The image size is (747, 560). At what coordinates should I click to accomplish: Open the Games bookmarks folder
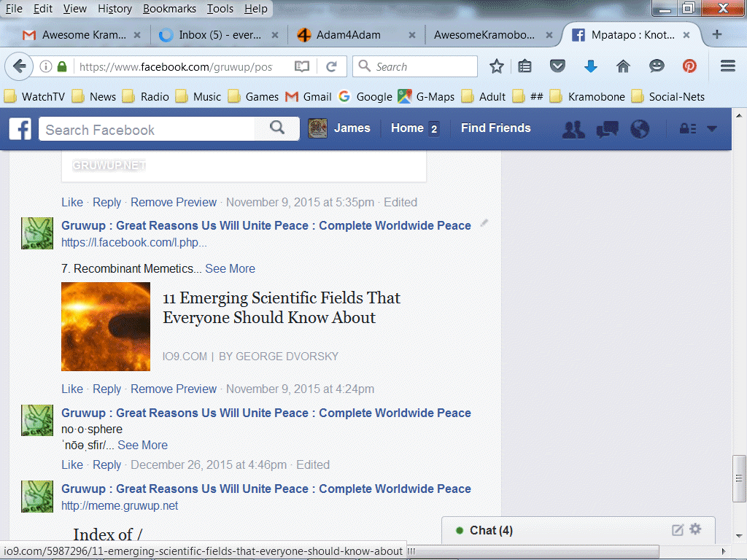253,97
